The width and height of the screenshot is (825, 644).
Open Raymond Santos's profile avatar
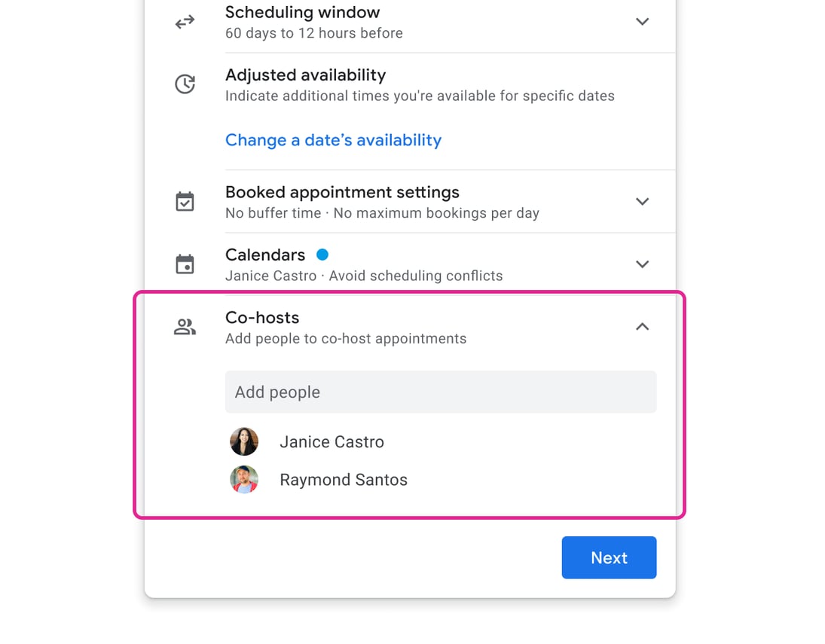pos(243,479)
